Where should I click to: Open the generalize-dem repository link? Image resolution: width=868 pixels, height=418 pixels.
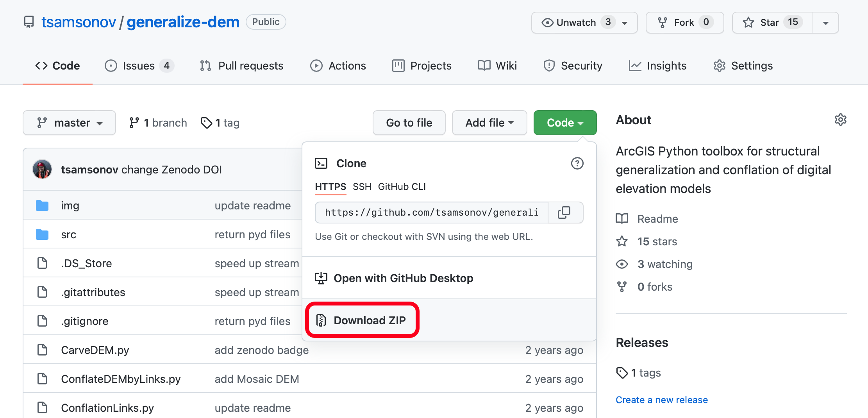[x=183, y=22]
